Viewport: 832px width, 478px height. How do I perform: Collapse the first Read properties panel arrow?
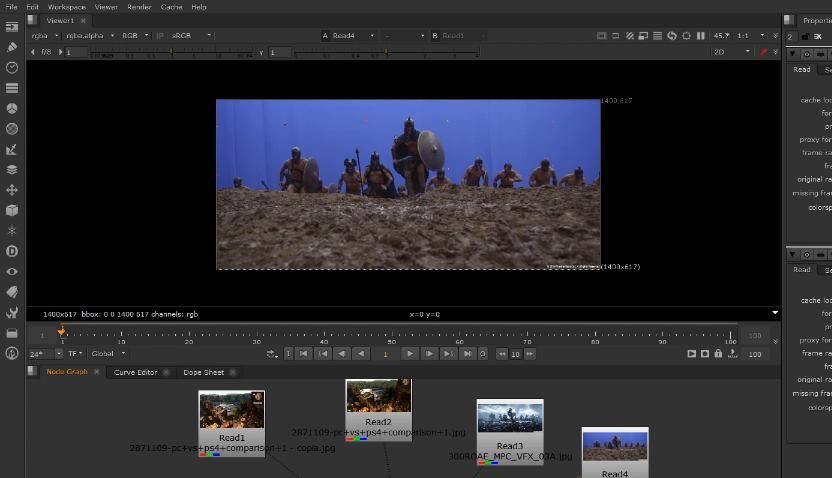pyautogui.click(x=792, y=54)
